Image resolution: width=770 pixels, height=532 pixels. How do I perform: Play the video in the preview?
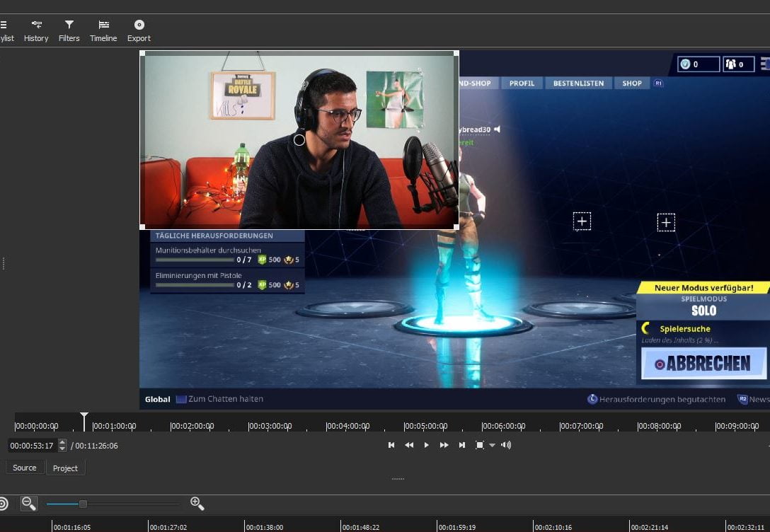(x=426, y=445)
